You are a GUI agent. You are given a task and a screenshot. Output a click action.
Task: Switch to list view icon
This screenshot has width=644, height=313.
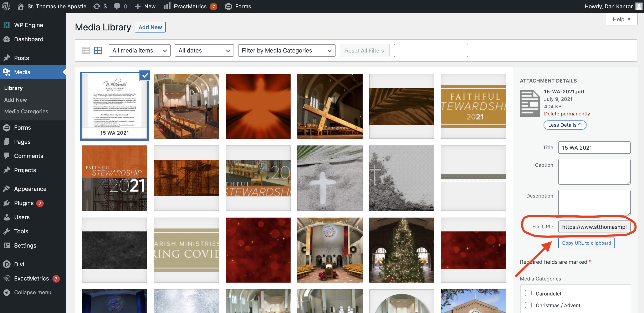point(86,51)
